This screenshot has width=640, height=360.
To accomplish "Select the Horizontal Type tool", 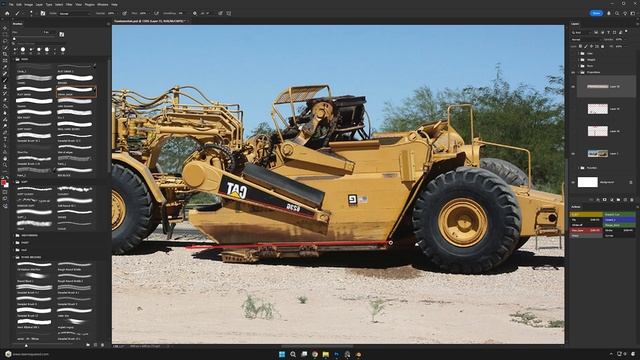I will [x=5, y=139].
